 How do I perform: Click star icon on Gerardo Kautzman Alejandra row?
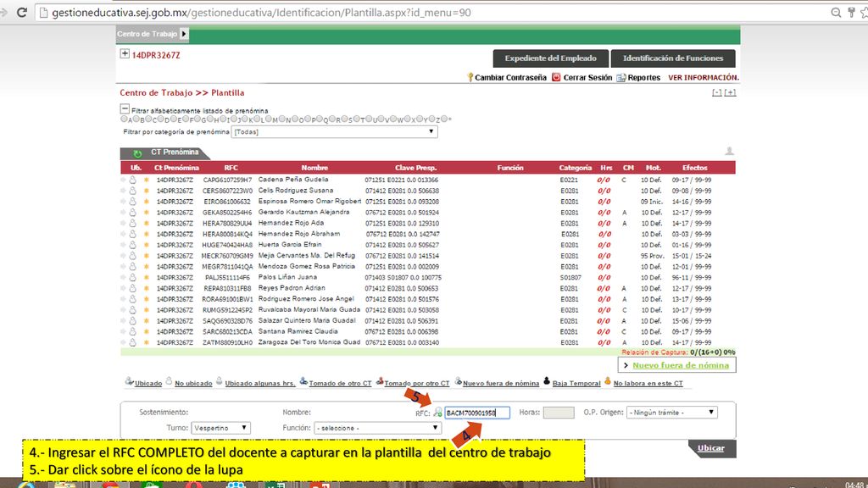(147, 213)
